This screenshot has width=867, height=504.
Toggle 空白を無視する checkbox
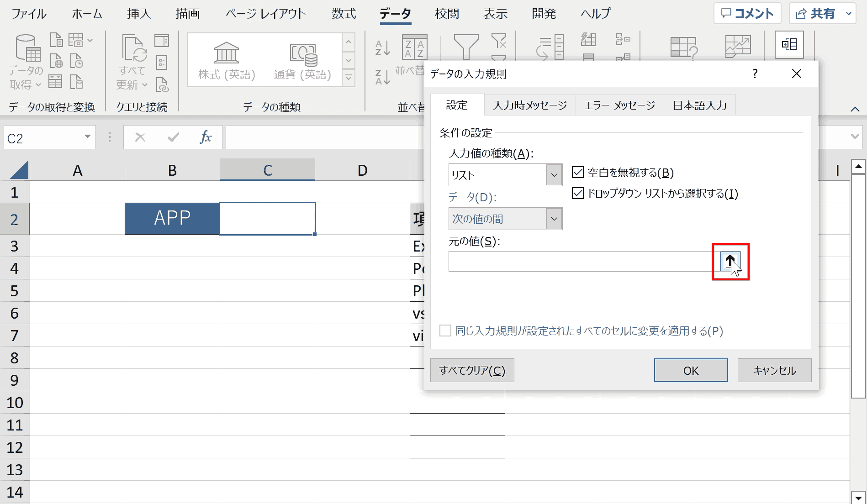(578, 172)
